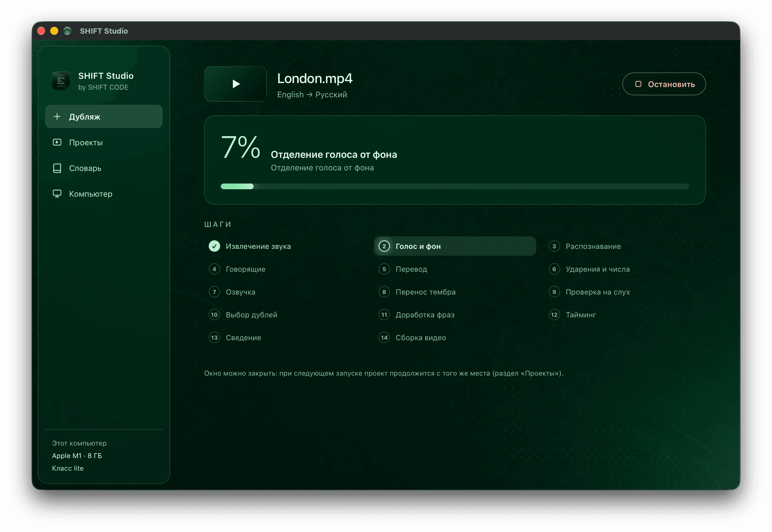Viewport: 772px width, 532px height.
Task: Click the Компьютер monitor icon
Action: 57,194
